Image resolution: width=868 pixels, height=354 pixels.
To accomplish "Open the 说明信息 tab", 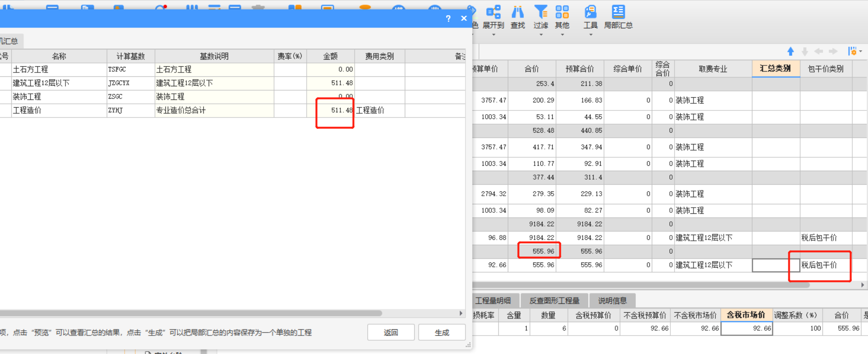I will point(612,300).
